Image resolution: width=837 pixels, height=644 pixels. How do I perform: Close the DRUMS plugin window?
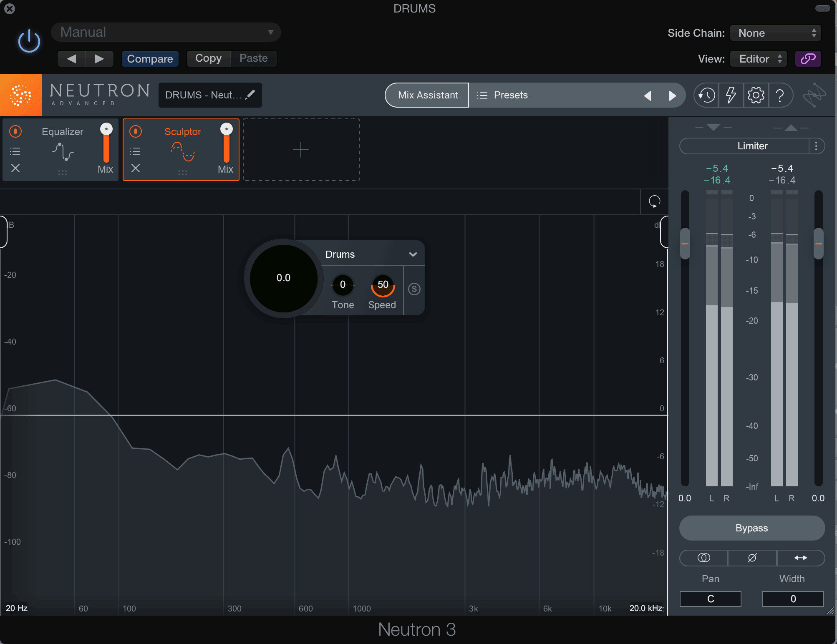pos(10,8)
